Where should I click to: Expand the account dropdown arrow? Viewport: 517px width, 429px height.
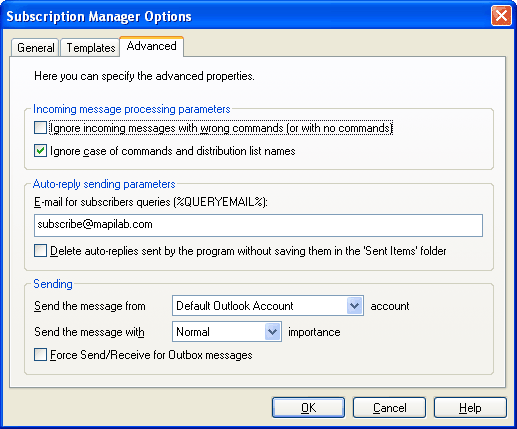(355, 305)
